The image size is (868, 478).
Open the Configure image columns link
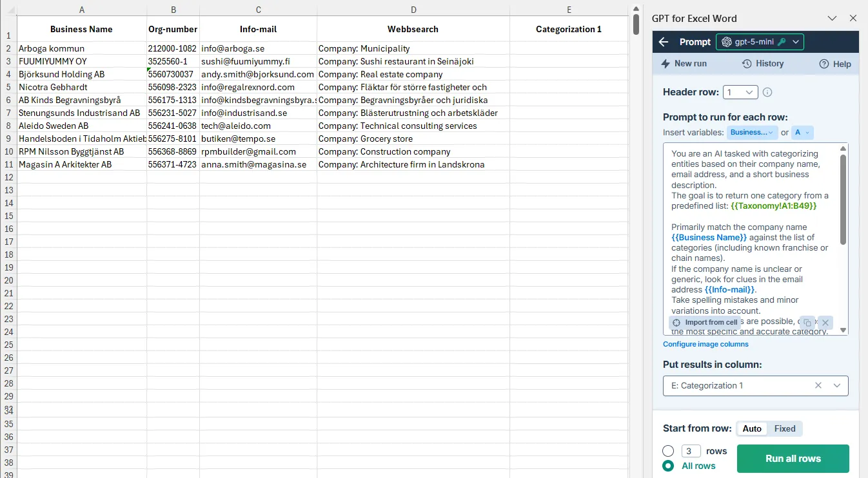[x=704, y=343]
